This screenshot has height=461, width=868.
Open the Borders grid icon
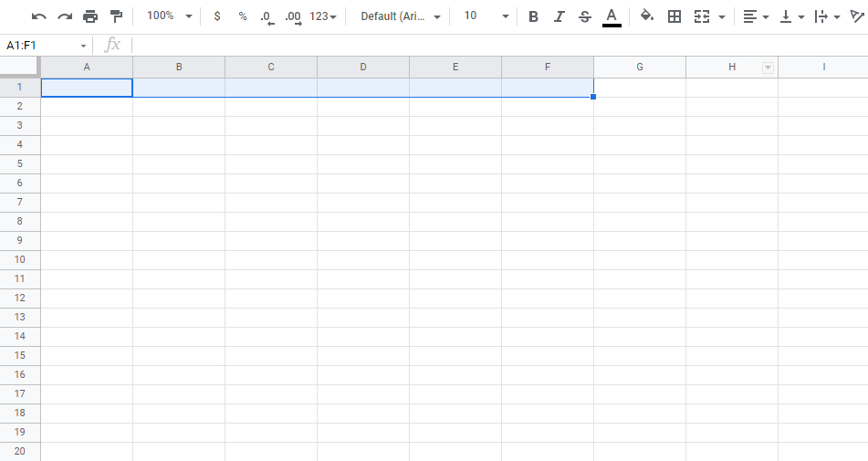(x=675, y=16)
